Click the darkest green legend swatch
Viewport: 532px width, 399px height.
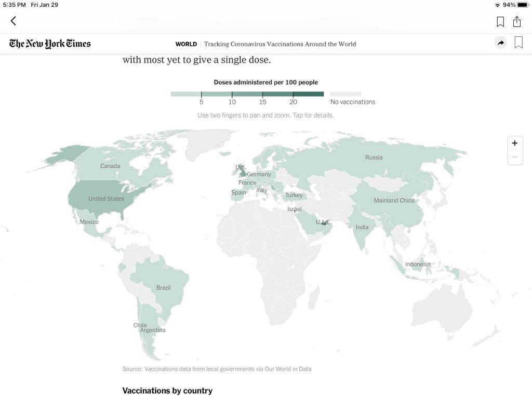coord(309,94)
